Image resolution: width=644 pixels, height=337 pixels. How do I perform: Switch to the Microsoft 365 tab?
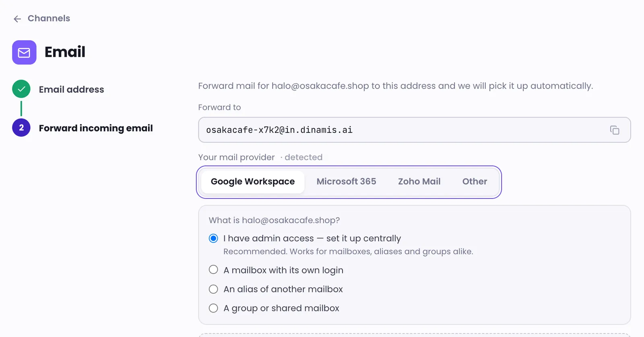click(346, 182)
